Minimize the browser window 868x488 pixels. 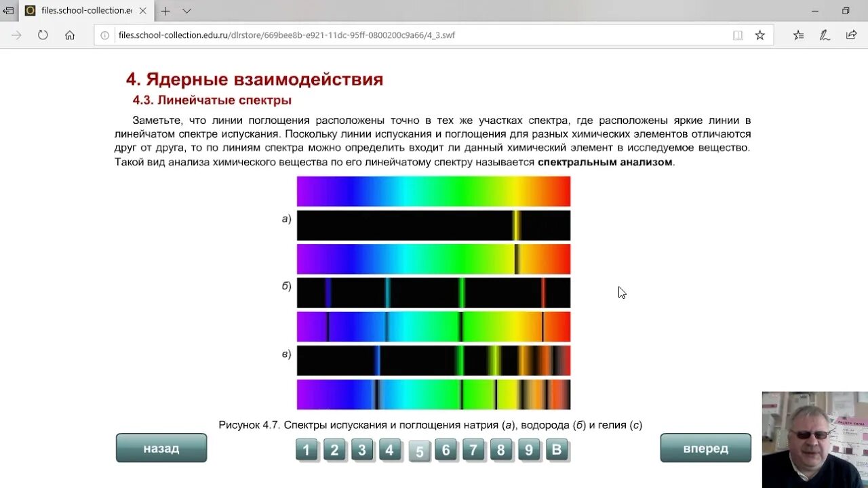click(815, 11)
